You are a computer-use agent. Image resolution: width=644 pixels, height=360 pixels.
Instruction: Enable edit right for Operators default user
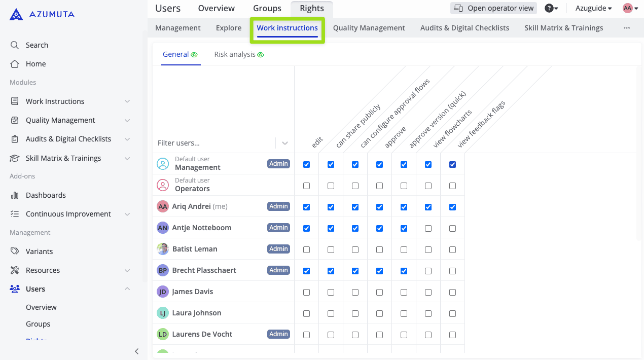306,186
